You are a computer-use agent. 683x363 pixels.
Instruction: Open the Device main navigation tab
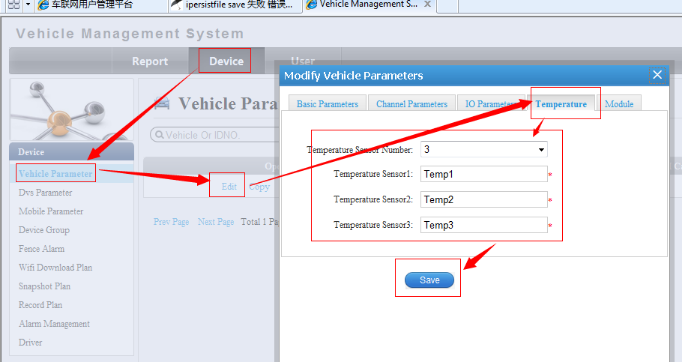pyautogui.click(x=226, y=61)
